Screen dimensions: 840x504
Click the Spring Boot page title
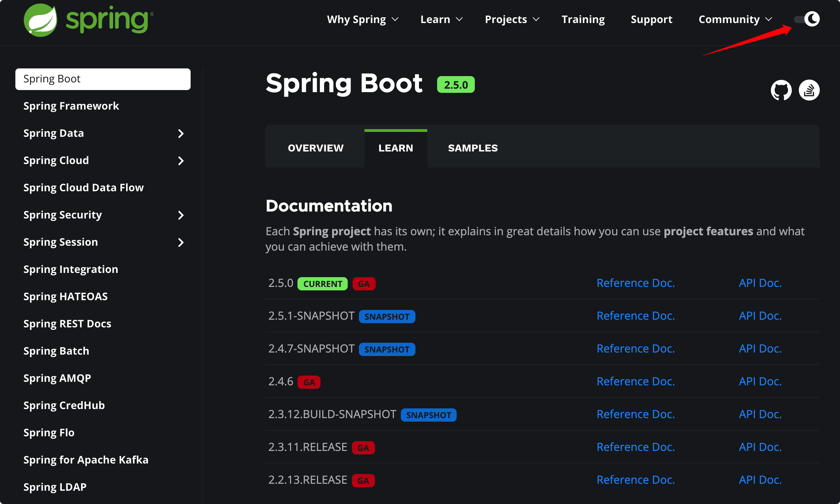click(344, 84)
